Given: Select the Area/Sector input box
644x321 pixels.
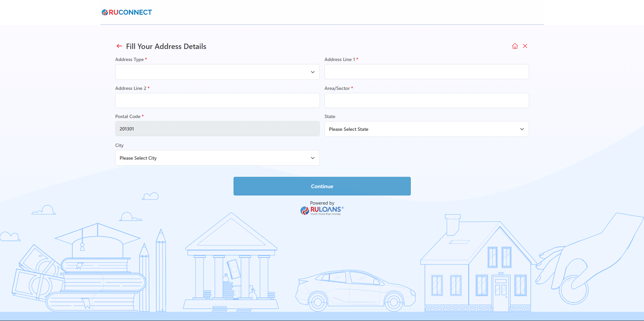Looking at the screenshot, I should 426,101.
